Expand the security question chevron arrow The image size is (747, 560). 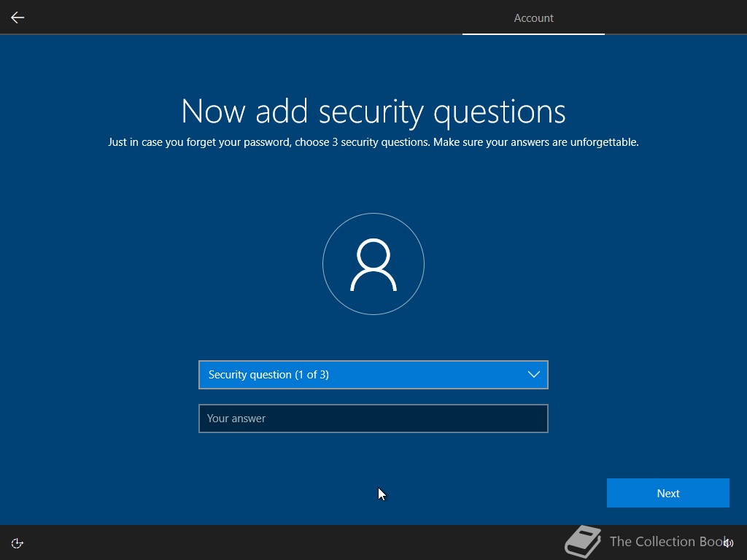[x=533, y=375]
